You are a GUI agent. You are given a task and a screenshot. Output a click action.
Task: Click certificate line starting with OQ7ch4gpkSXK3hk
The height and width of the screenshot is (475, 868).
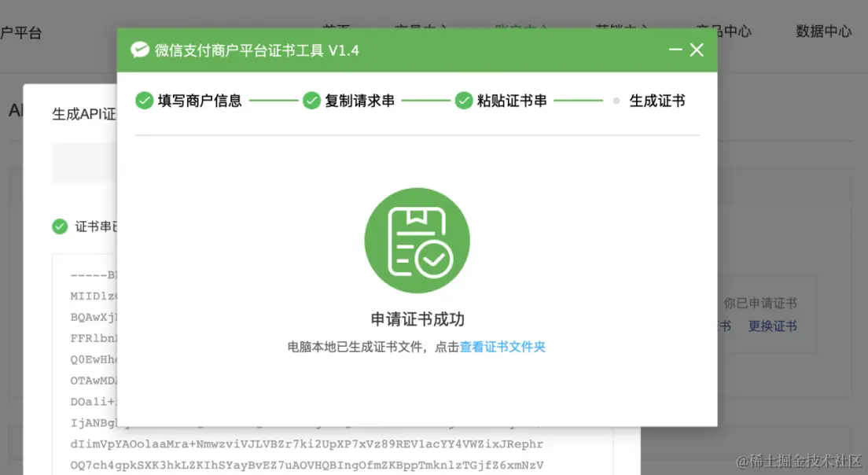[307, 465]
